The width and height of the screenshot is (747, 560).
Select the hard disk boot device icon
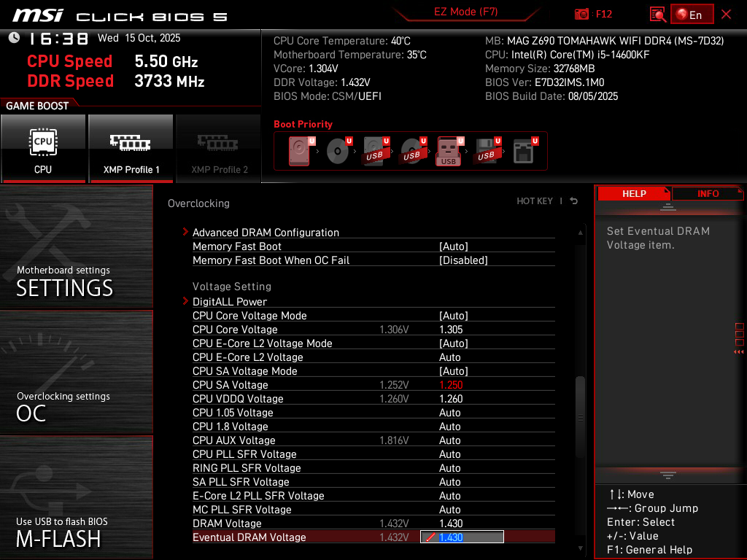(x=302, y=151)
